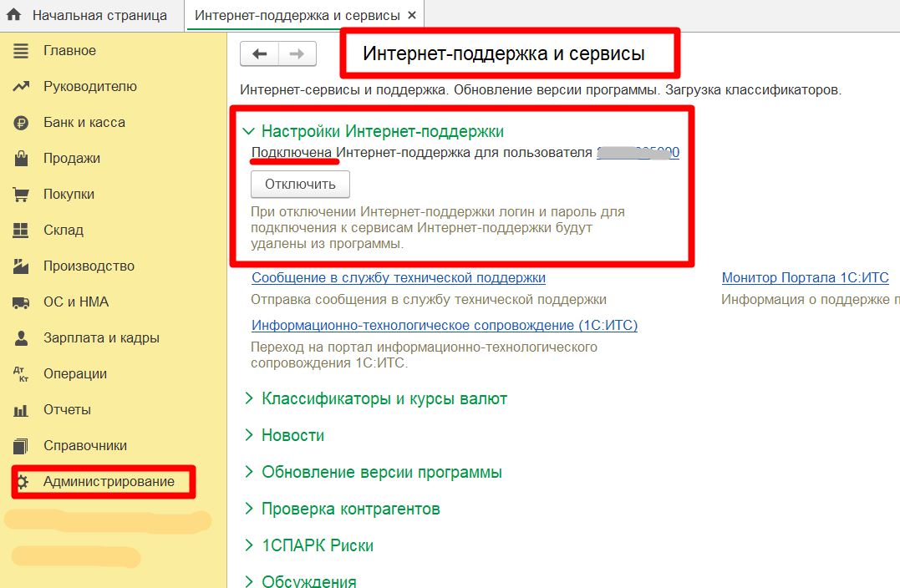
Task: Click the text 'Отправка сообщения в службу технической поддержки'
Action: 429,300
